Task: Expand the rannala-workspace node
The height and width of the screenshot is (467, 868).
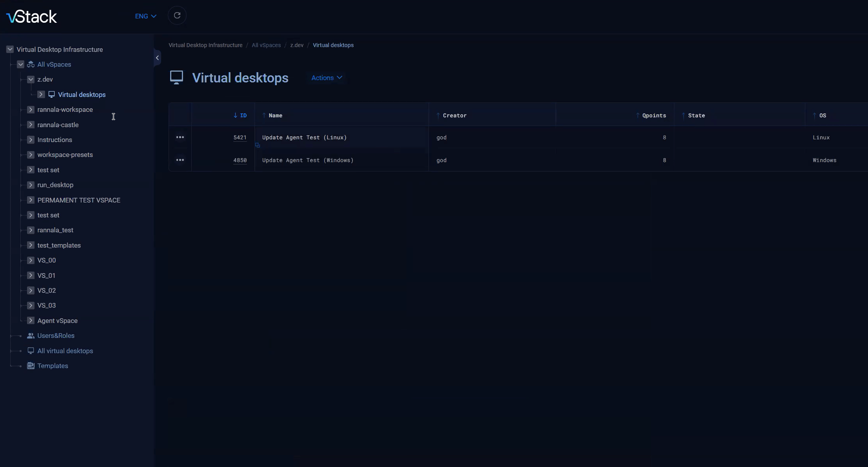Action: (31, 109)
